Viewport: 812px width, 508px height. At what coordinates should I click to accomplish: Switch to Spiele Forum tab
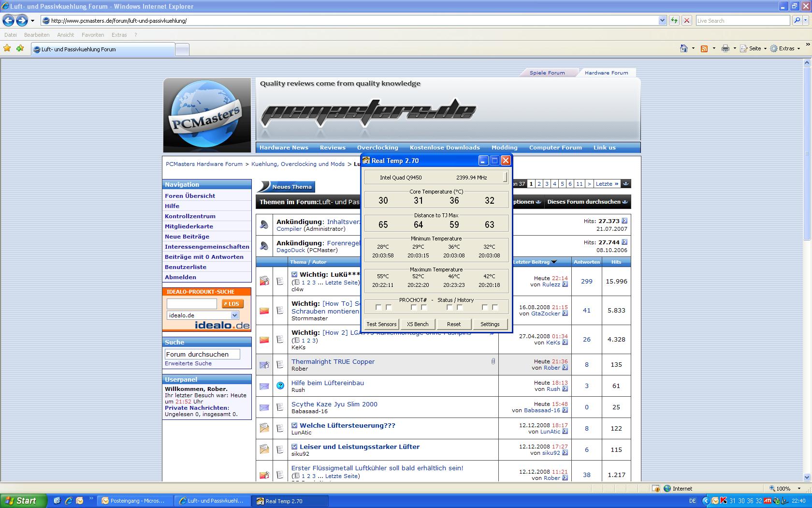tap(547, 73)
